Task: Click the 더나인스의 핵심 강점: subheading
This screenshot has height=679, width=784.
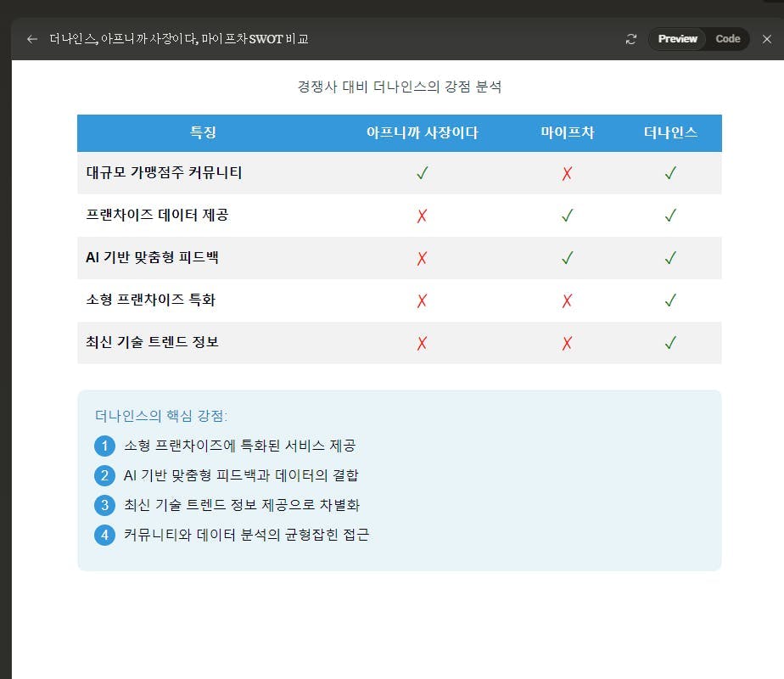Action: (x=161, y=416)
